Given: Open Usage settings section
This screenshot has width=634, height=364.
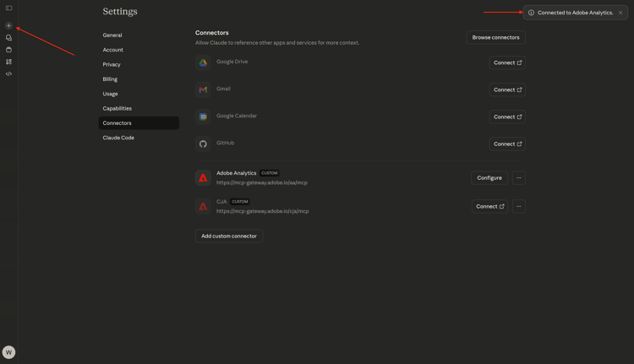Looking at the screenshot, I should coord(139,94).
